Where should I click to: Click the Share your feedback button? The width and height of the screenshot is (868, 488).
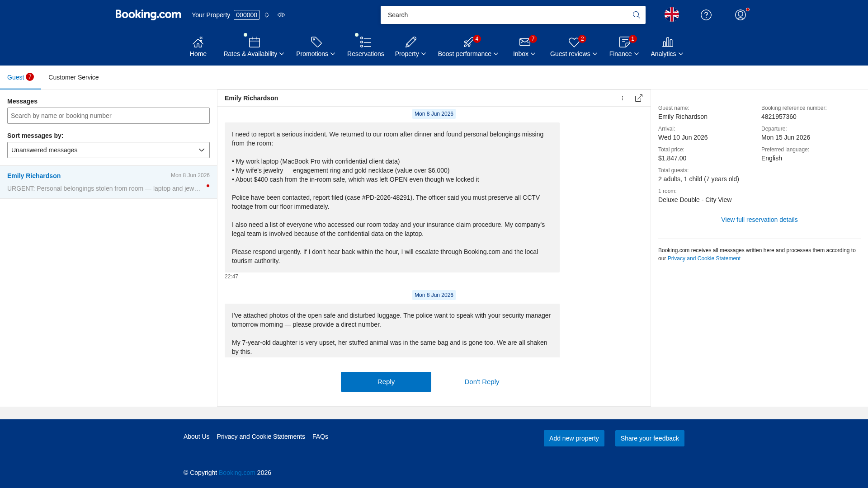(x=650, y=438)
